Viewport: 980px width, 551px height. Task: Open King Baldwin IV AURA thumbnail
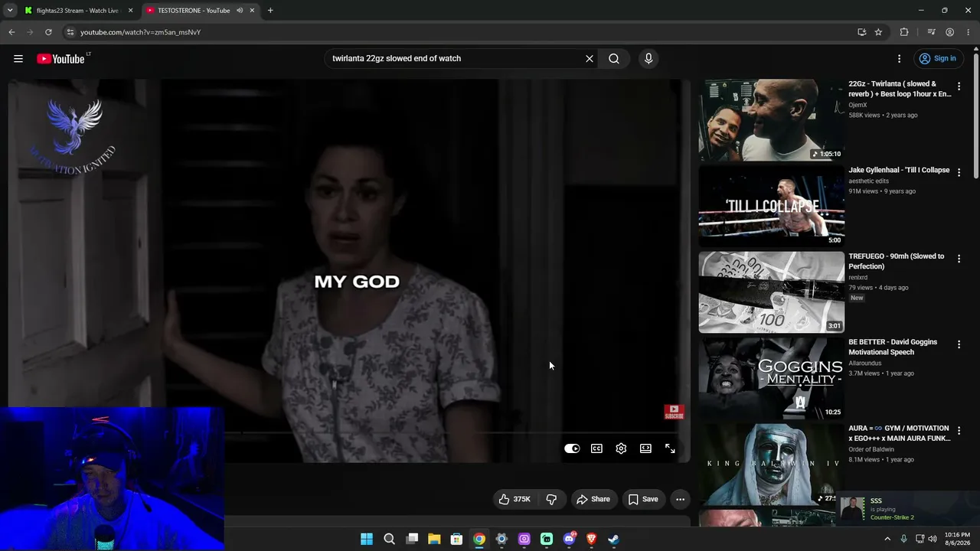[x=771, y=465]
